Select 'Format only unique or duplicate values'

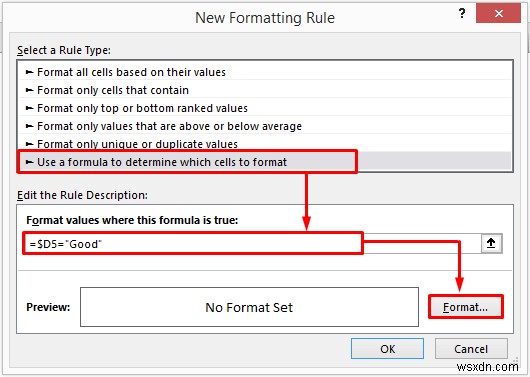point(265,144)
